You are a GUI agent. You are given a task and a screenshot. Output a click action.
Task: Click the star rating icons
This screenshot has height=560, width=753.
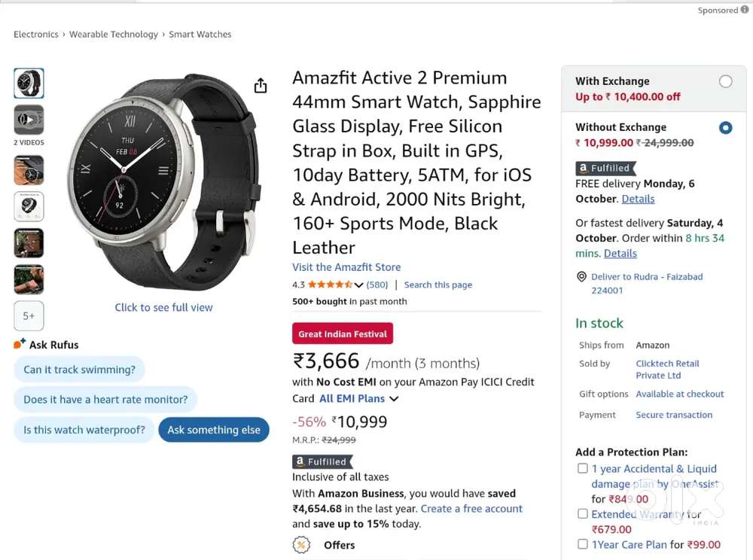330,285
